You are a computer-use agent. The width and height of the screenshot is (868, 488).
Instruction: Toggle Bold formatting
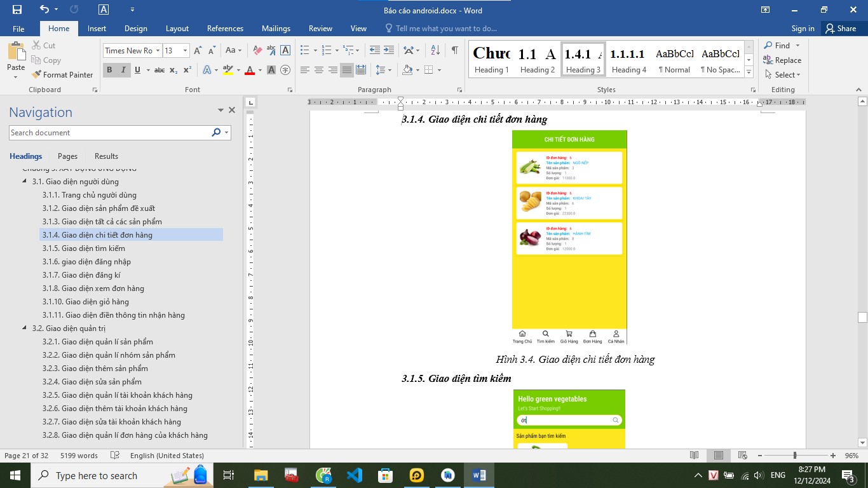coord(109,70)
